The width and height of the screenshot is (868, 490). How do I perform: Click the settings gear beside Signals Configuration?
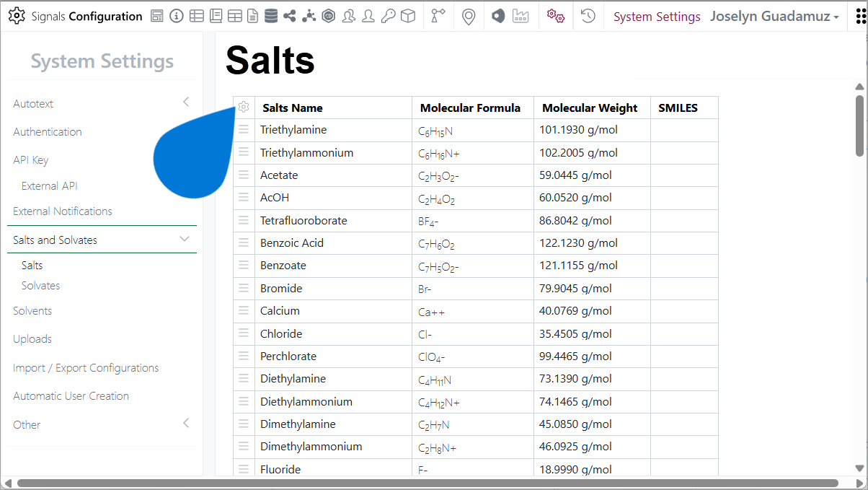tap(17, 16)
